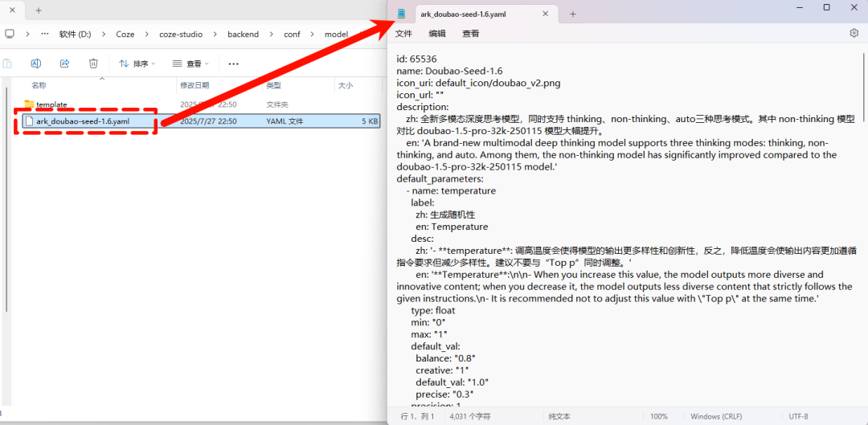Expand chevron after coze-studio breadcrumb
This screenshot has height=425, width=868.
[215, 34]
